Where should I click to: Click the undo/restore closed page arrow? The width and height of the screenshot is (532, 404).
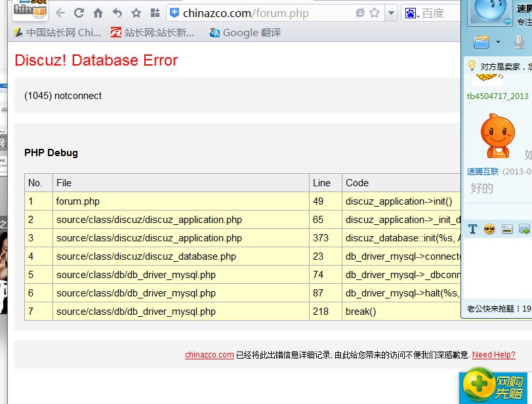click(117, 13)
